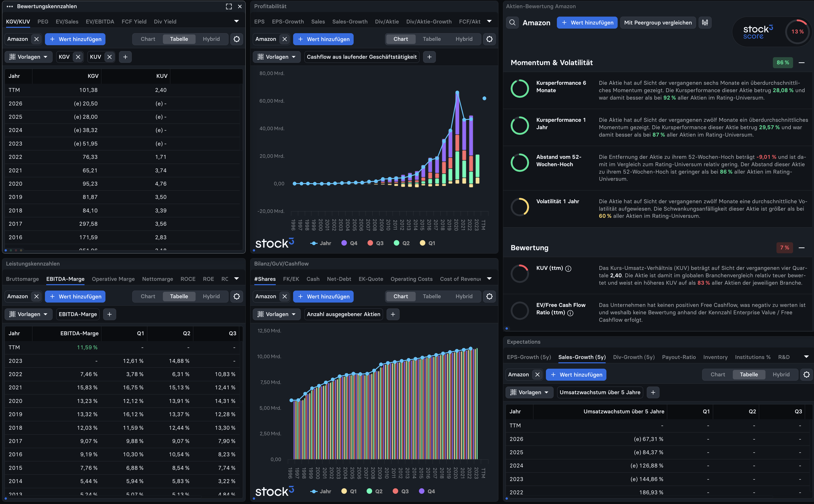Image resolution: width=814 pixels, height=504 pixels.
Task: Remove Amazon chip in Expectations panel
Action: pyautogui.click(x=537, y=375)
